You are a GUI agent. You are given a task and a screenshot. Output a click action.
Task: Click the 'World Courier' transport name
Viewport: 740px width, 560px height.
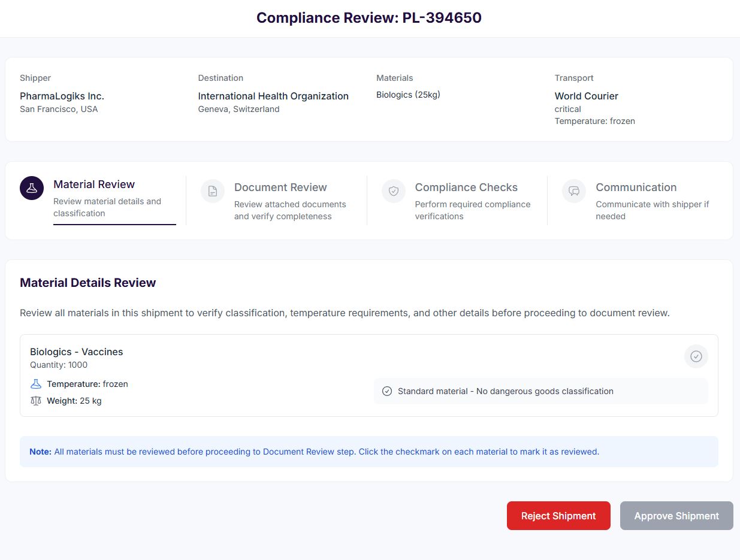coord(586,96)
